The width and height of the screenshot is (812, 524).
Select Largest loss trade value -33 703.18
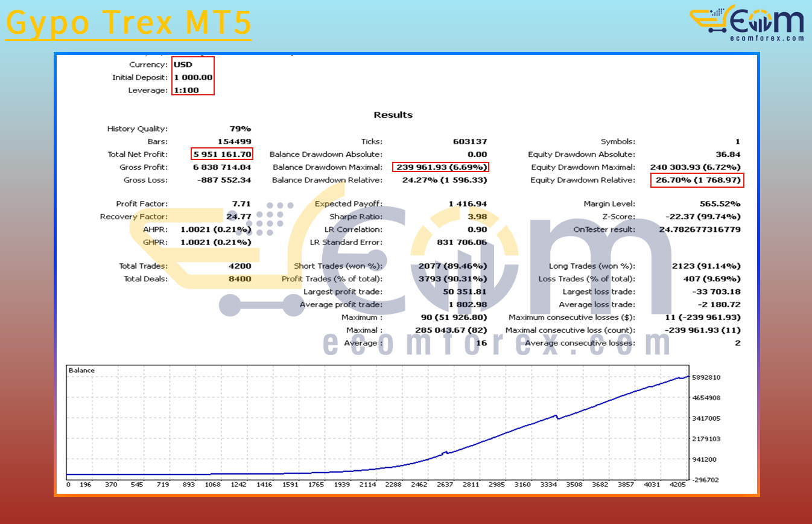(x=716, y=292)
